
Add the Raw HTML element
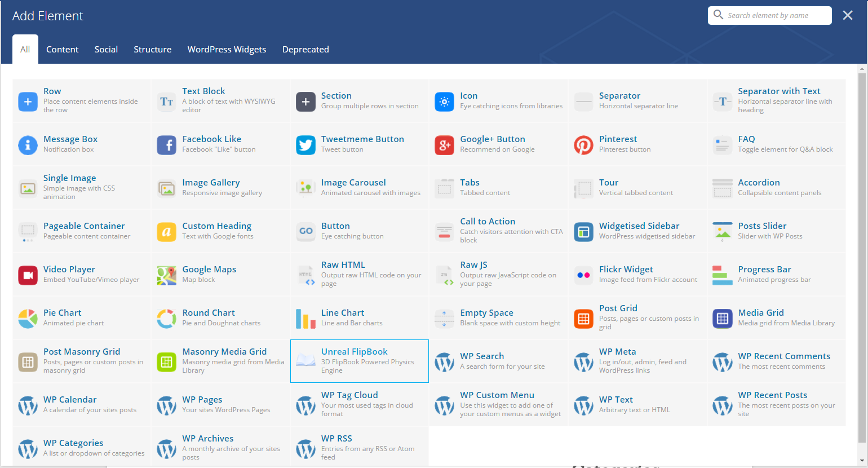(360, 274)
